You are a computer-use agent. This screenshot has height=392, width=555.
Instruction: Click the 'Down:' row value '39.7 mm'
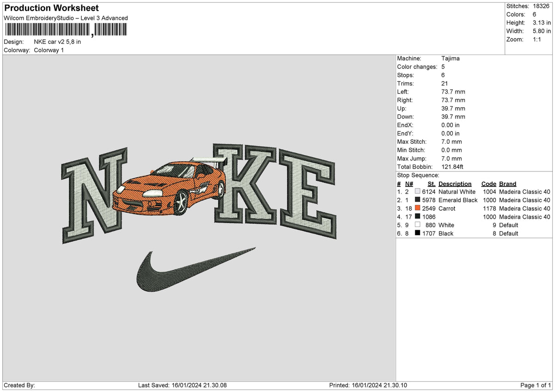click(x=453, y=117)
